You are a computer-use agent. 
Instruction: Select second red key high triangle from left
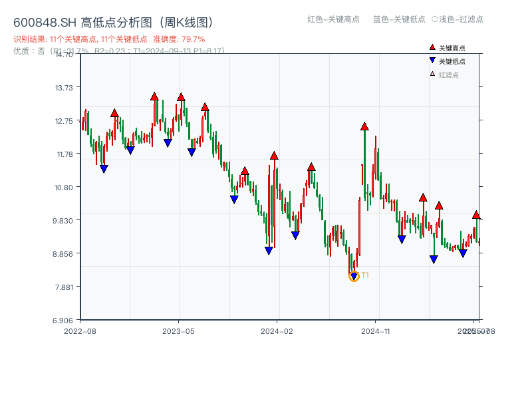[154, 96]
